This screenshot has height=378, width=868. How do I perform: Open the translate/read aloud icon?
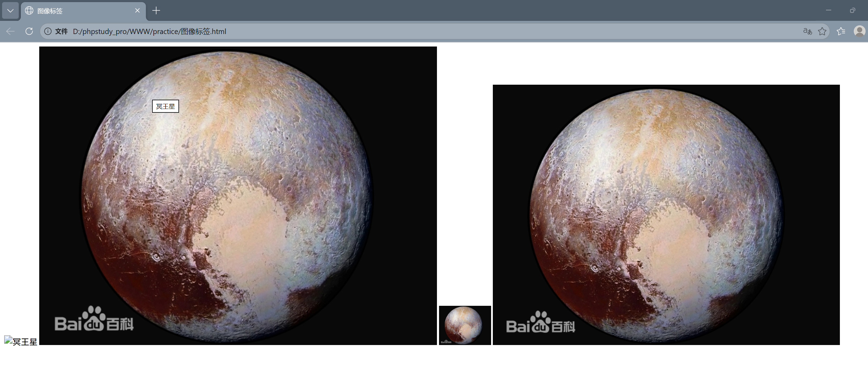coord(807,31)
